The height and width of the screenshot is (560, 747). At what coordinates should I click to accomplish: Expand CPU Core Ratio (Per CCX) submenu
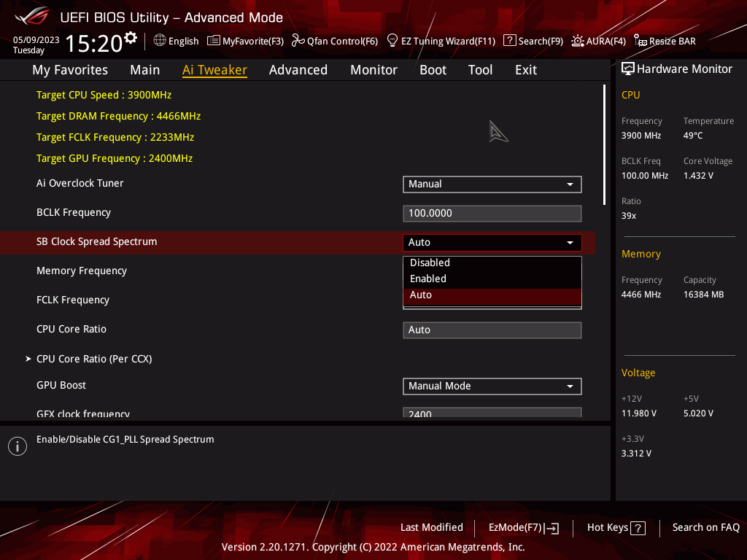(x=94, y=359)
